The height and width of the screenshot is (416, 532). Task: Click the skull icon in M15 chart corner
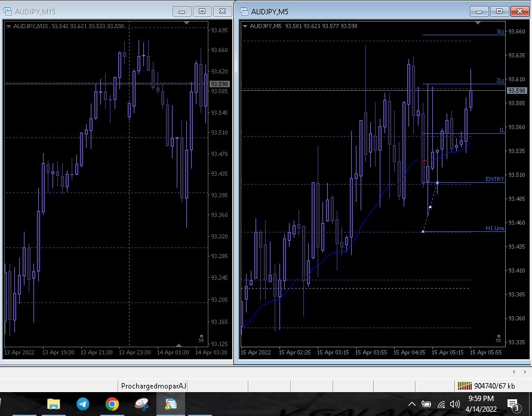coord(201,338)
